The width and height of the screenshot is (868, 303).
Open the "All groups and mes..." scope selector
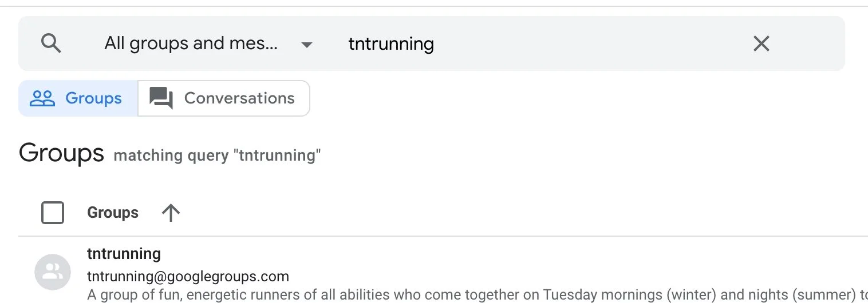click(x=191, y=43)
